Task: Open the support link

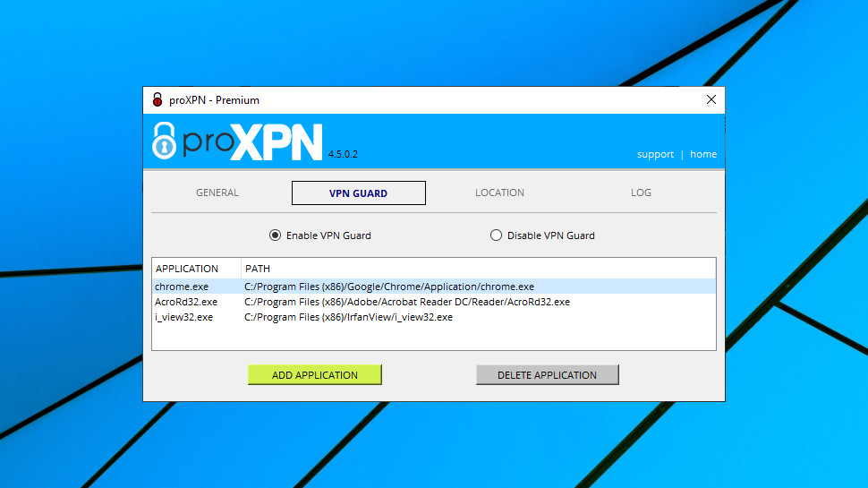Action: coord(655,154)
